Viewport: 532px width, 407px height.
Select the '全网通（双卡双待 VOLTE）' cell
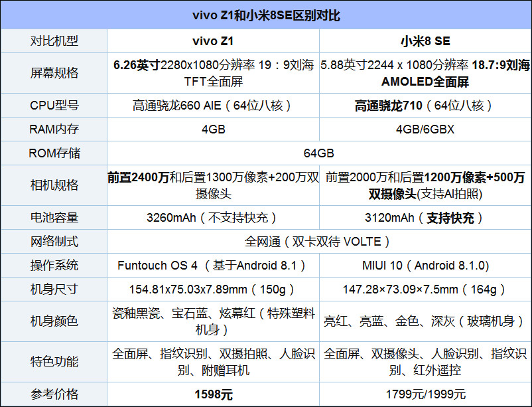pyautogui.click(x=318, y=242)
